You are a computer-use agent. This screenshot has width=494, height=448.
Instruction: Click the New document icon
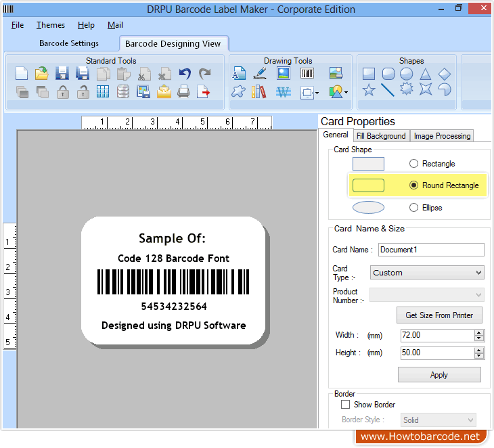click(22, 74)
